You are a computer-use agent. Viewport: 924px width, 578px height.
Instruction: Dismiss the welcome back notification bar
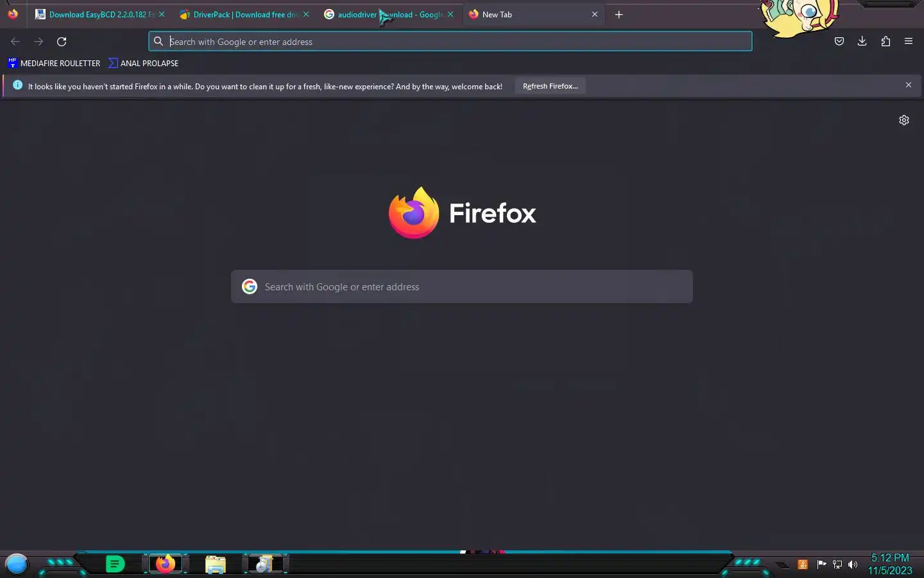[909, 85]
